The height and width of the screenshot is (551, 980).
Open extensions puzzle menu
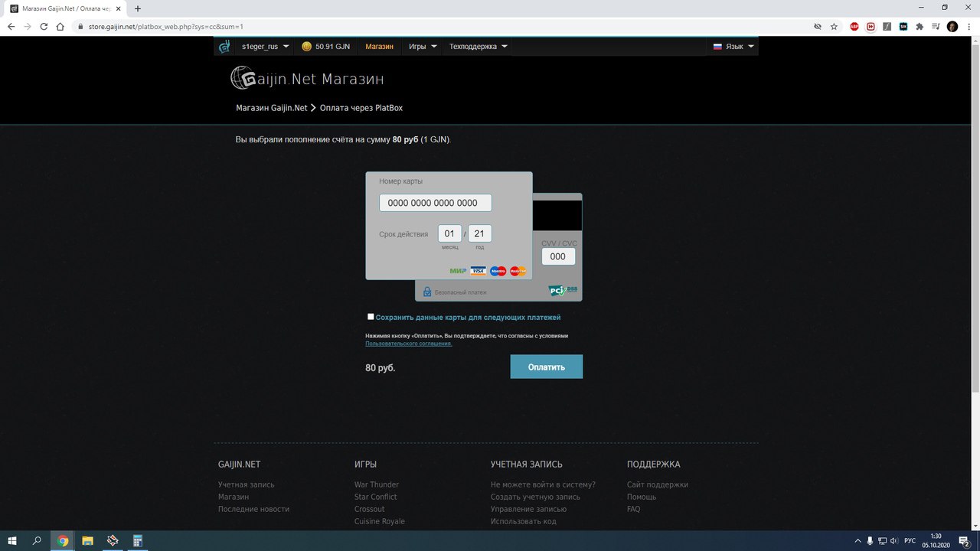(920, 26)
